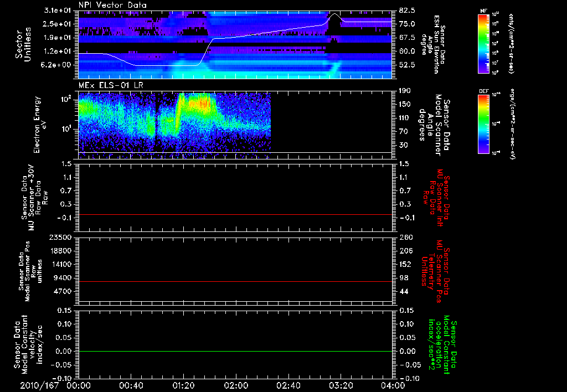Click the 98 telemetry tick value

pos(403,278)
